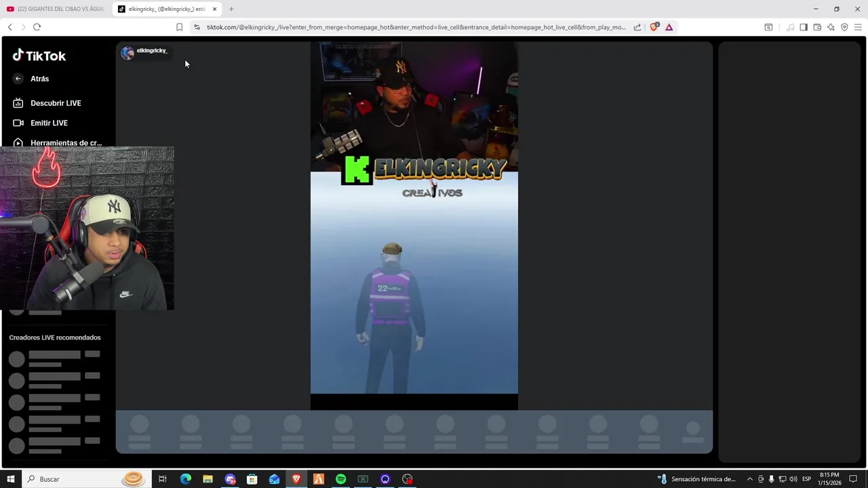Click the browser back arrow
The height and width of the screenshot is (488, 868).
coord(9,27)
